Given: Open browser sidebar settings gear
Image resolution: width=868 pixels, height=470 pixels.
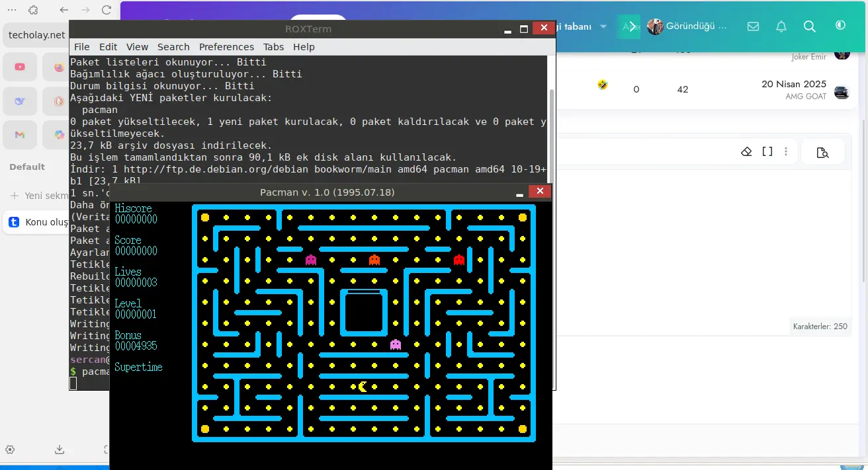Looking at the screenshot, I should pyautogui.click(x=10, y=450).
